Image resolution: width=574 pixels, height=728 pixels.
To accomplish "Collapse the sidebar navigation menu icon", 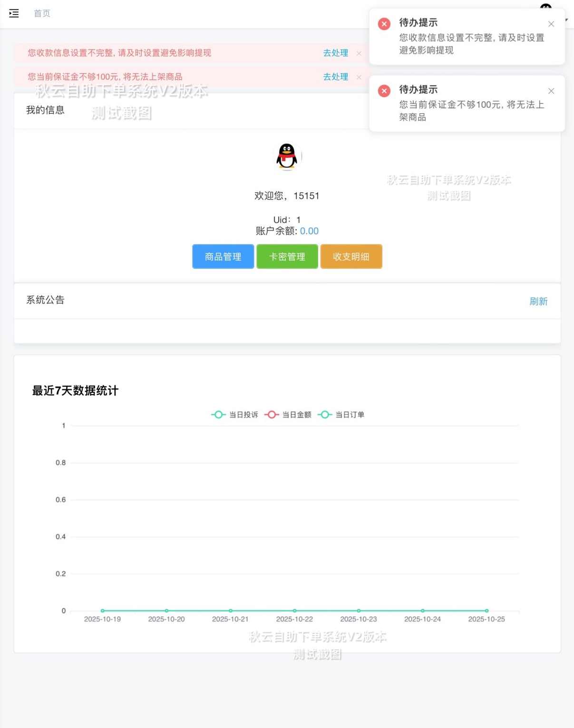I will [14, 13].
